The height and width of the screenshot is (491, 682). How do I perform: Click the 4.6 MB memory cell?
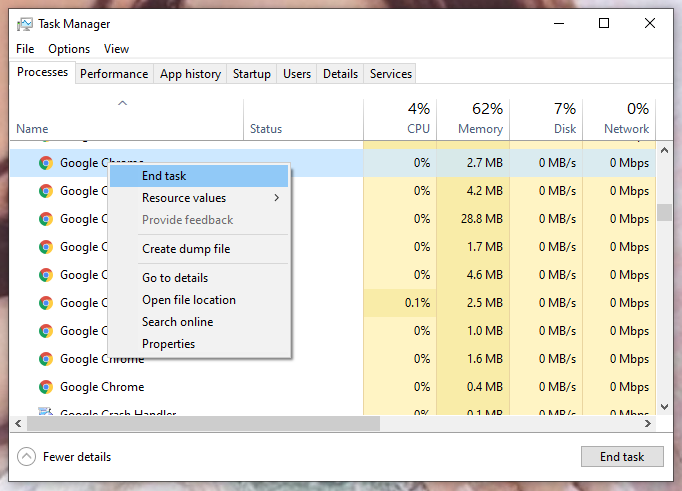(x=473, y=275)
